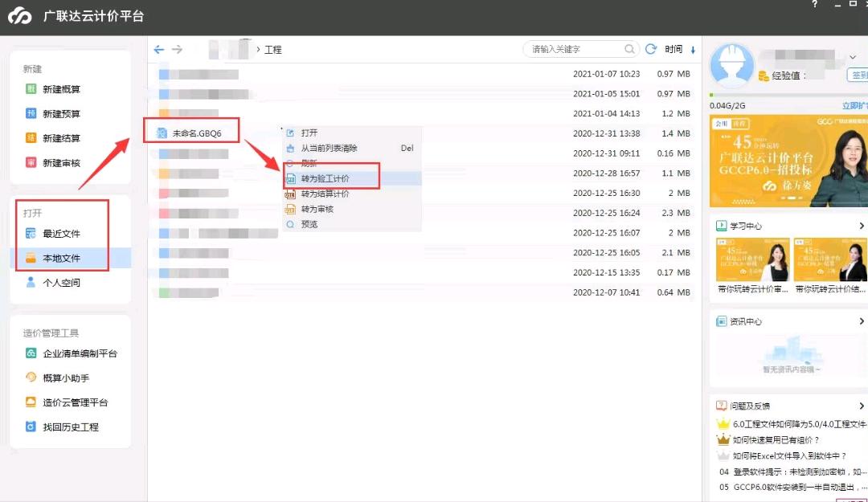Screen dimensions: 868x502
Task: Click the 新建预算 icon
Action: point(31,113)
